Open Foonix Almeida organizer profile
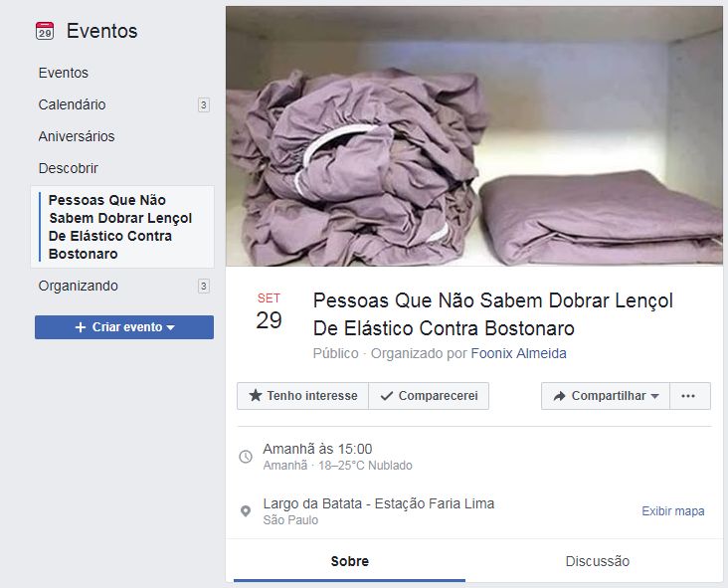Screen dimensions: 728x588 point(518,353)
